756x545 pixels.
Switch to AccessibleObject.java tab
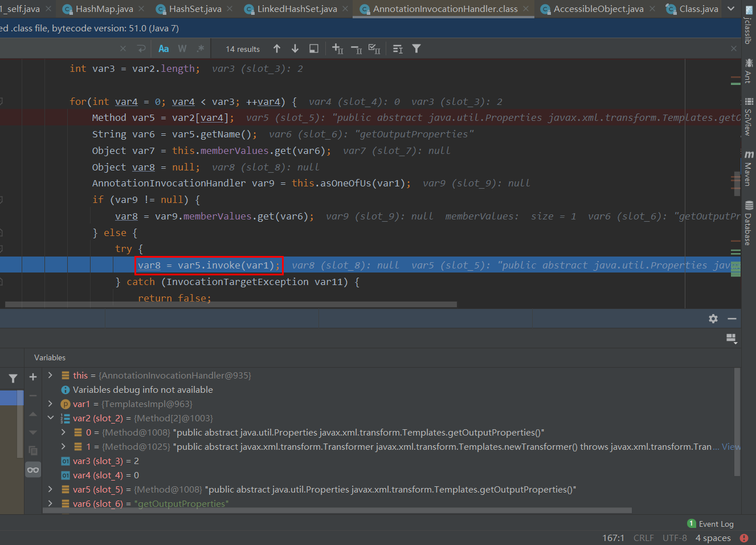[x=598, y=9]
